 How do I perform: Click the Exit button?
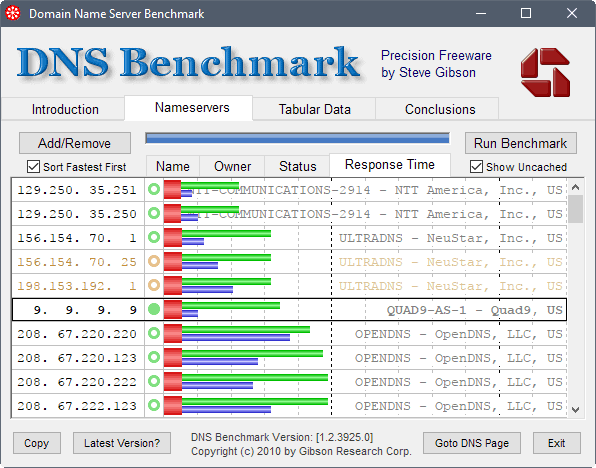[556, 443]
